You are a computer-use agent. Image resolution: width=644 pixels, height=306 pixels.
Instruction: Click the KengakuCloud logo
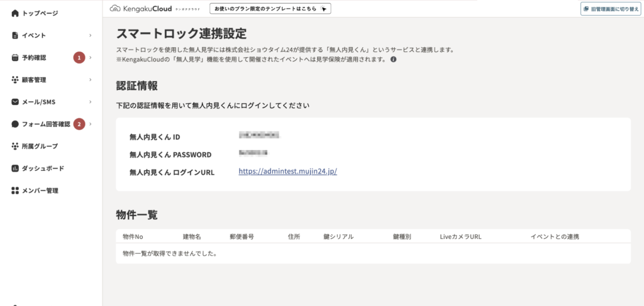(140, 9)
